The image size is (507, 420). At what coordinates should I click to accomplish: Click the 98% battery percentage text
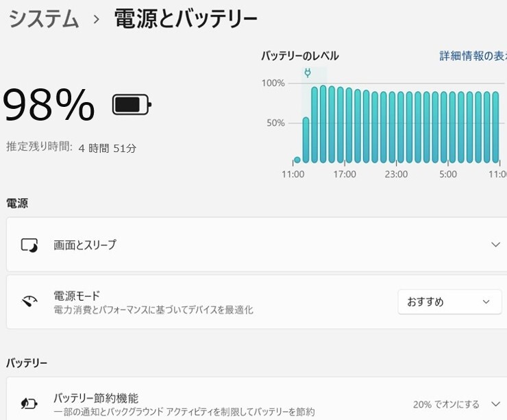tap(49, 105)
